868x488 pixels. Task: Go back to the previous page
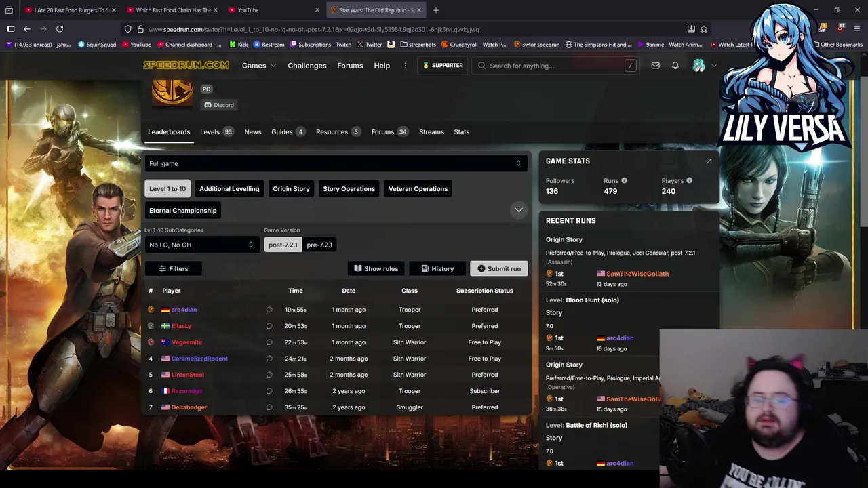(x=27, y=29)
